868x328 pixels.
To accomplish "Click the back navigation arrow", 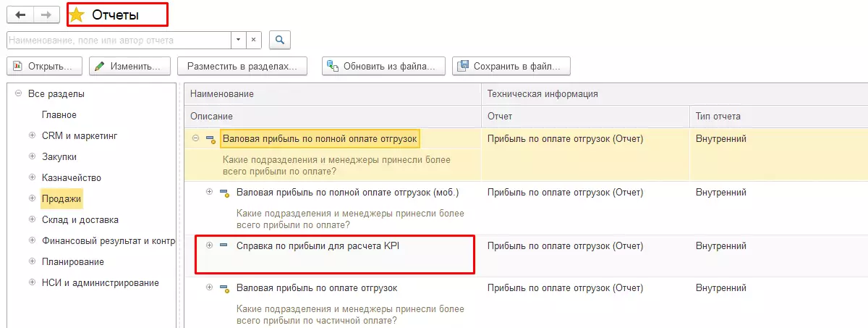I will coord(20,15).
